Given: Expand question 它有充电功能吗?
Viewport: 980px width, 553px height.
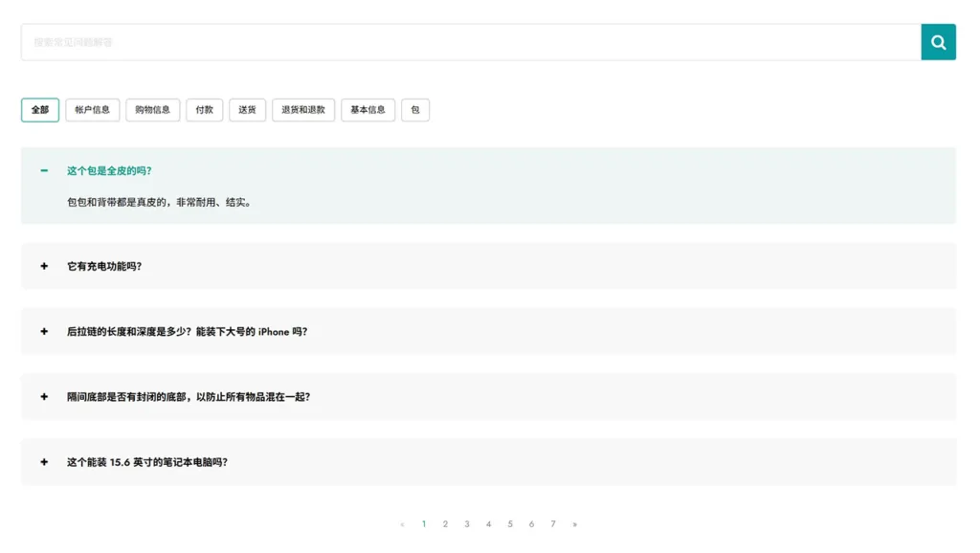Looking at the screenshot, I should click(104, 267).
